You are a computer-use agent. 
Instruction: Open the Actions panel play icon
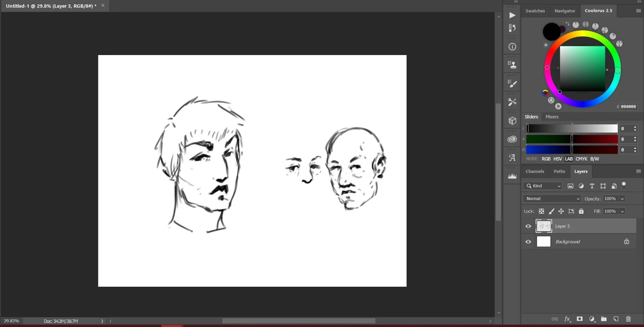tap(512, 15)
